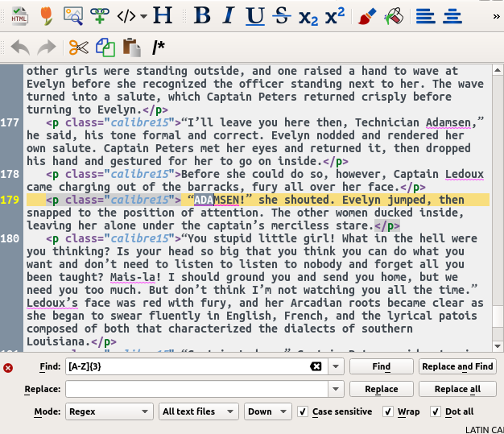Click scrollbar down arrow in editor

(x=498, y=346)
